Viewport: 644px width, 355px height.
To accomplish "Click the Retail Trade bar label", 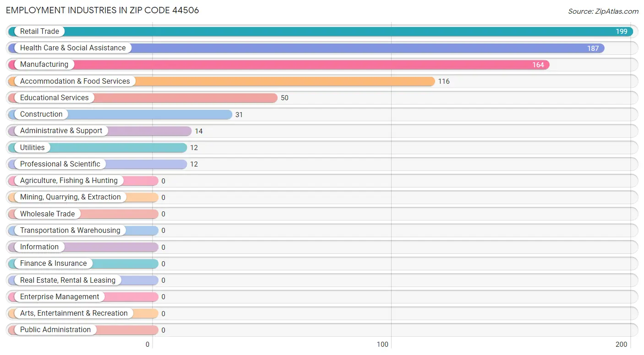I will [x=39, y=31].
